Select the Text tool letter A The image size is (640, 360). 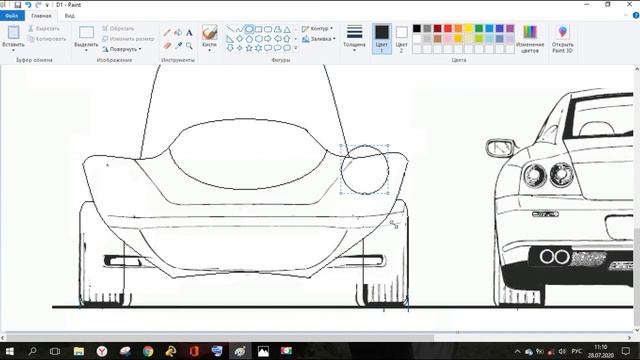tap(189, 33)
